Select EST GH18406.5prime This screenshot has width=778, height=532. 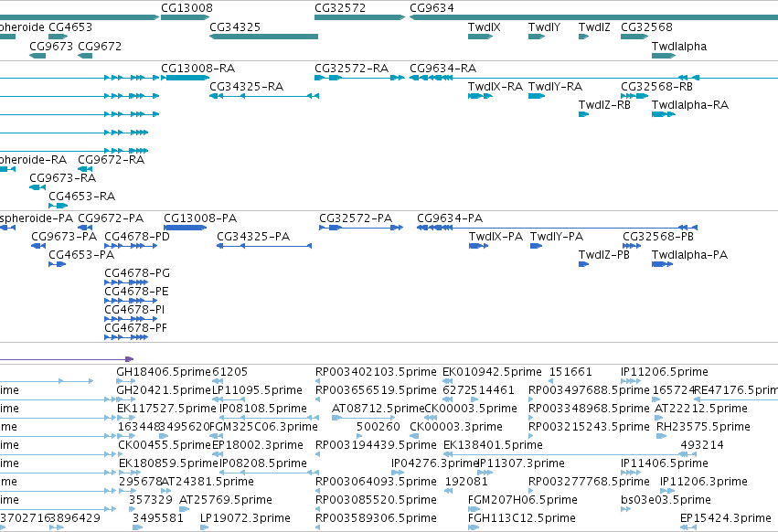point(126,381)
